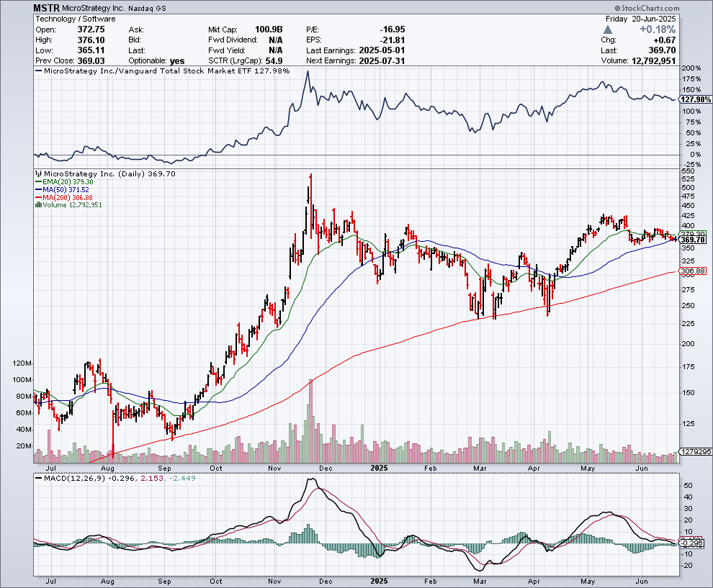Select the Mkt Cap value 100.9B
Viewport: 713px width, 588px height.
point(269,30)
